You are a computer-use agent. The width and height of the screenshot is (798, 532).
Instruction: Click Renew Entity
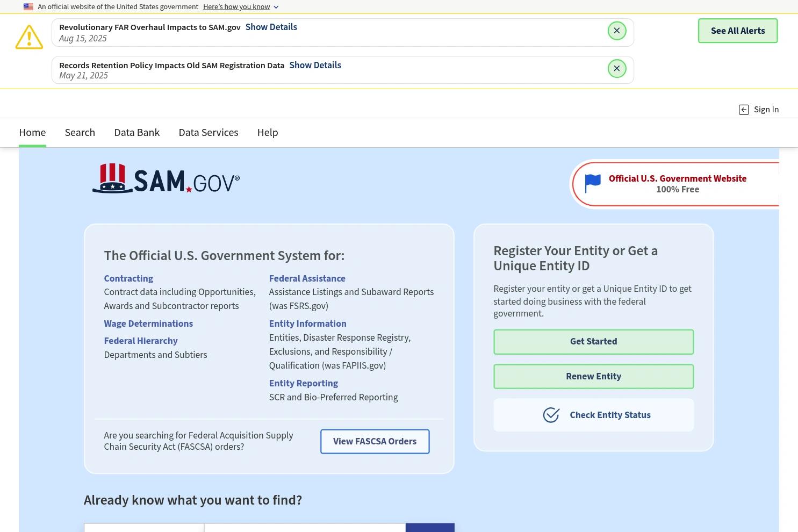click(x=593, y=376)
